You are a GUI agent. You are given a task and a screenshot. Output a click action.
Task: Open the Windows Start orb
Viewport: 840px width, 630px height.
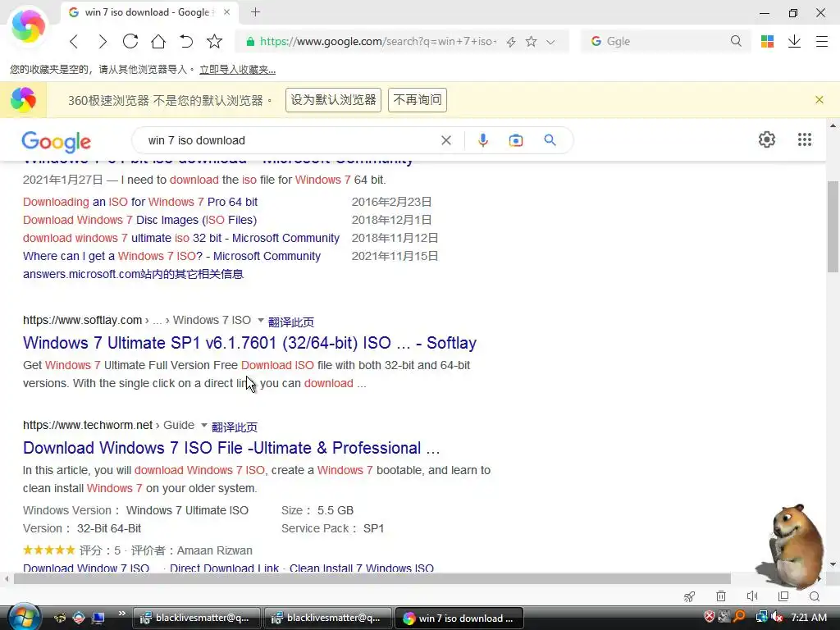pos(23,617)
